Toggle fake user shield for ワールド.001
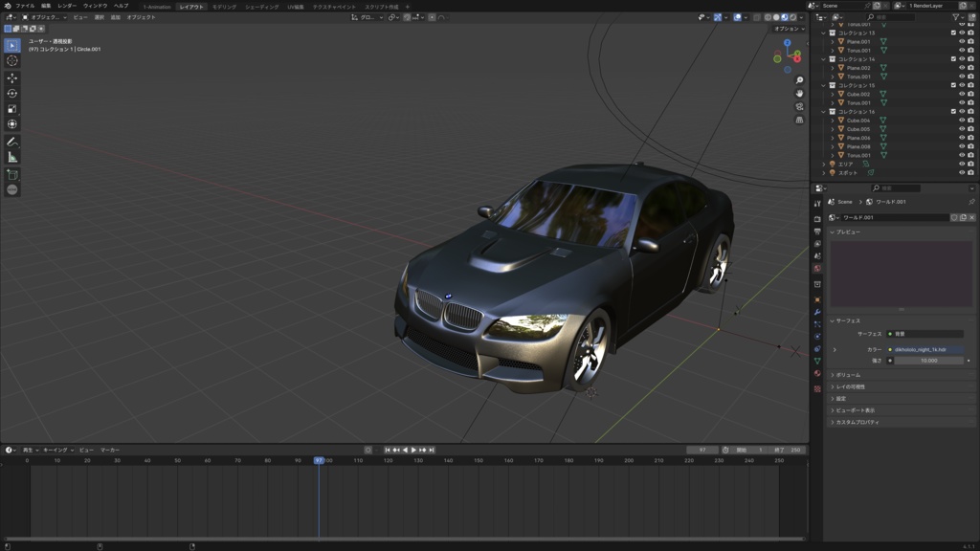The height and width of the screenshot is (551, 980). coord(954,217)
